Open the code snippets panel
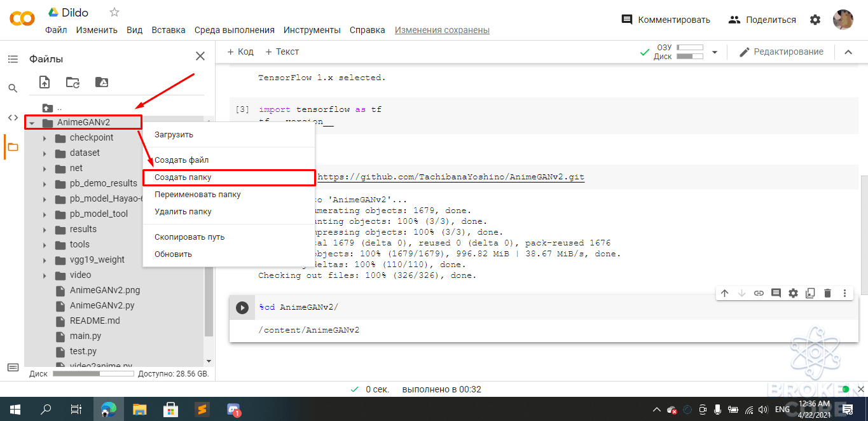The height and width of the screenshot is (421, 868). [13, 118]
